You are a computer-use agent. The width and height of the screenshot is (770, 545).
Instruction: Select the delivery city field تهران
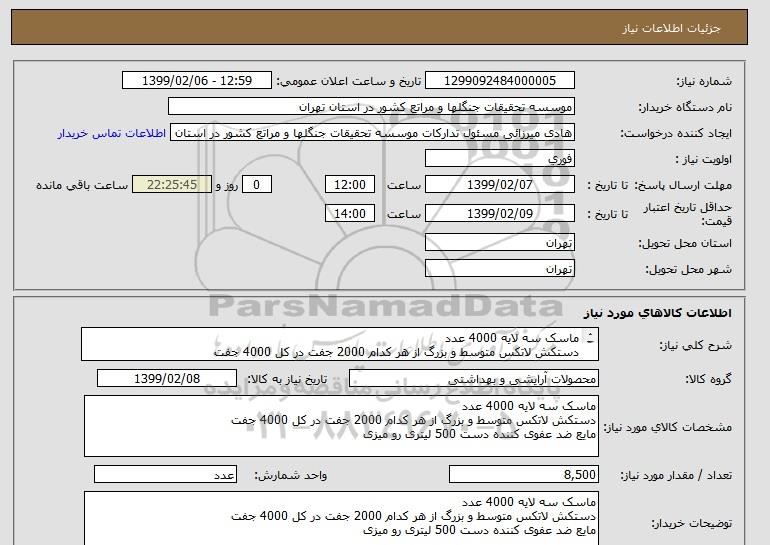499,268
